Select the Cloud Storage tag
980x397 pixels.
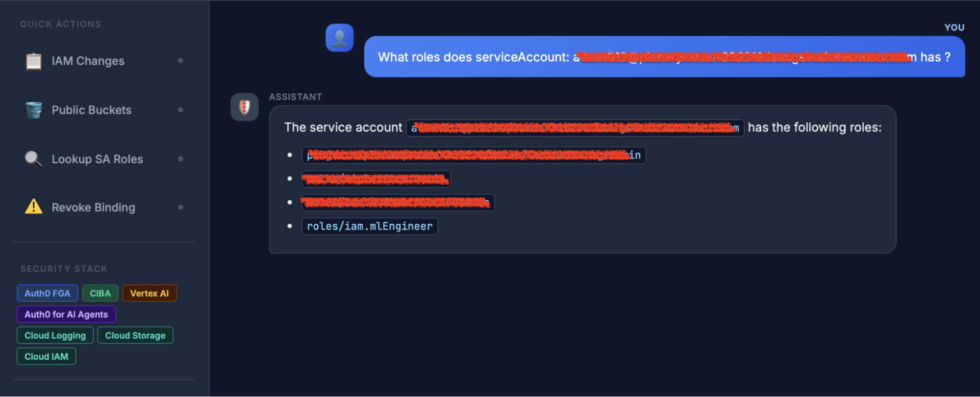(x=135, y=335)
